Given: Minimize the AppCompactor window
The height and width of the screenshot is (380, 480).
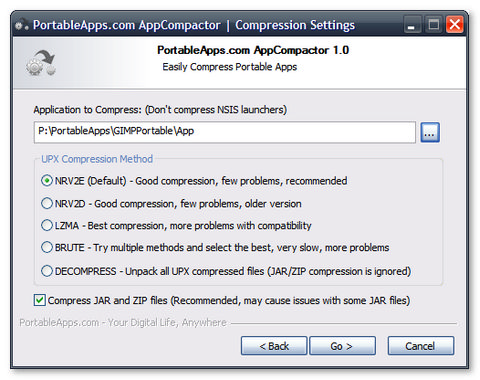Looking at the screenshot, I should pyautogui.click(x=412, y=25).
